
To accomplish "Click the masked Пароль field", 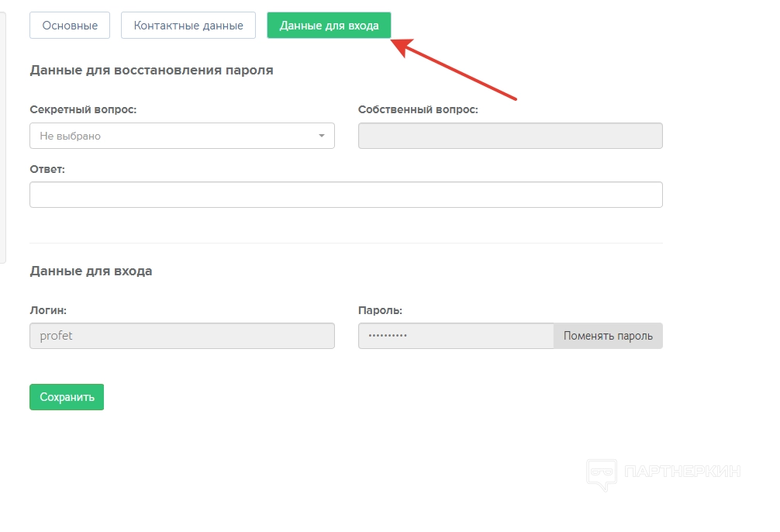I will (x=456, y=336).
